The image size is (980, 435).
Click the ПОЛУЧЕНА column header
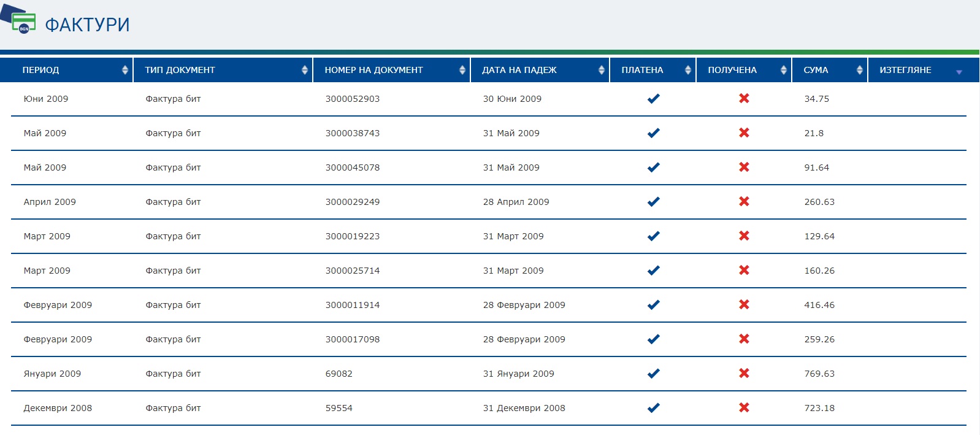coord(732,70)
